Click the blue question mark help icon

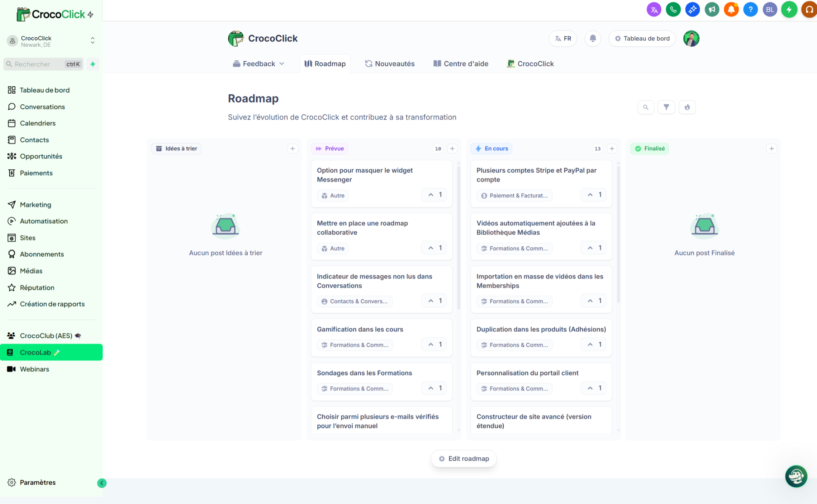750,10
